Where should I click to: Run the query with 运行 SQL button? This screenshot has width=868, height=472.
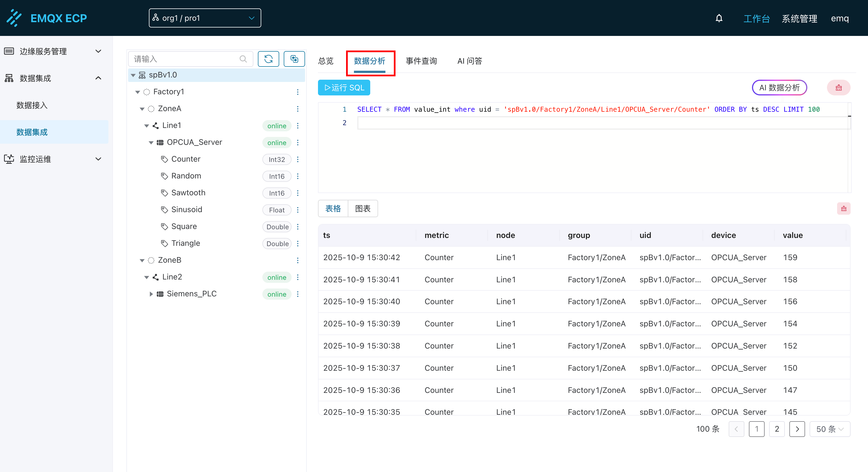tap(344, 88)
